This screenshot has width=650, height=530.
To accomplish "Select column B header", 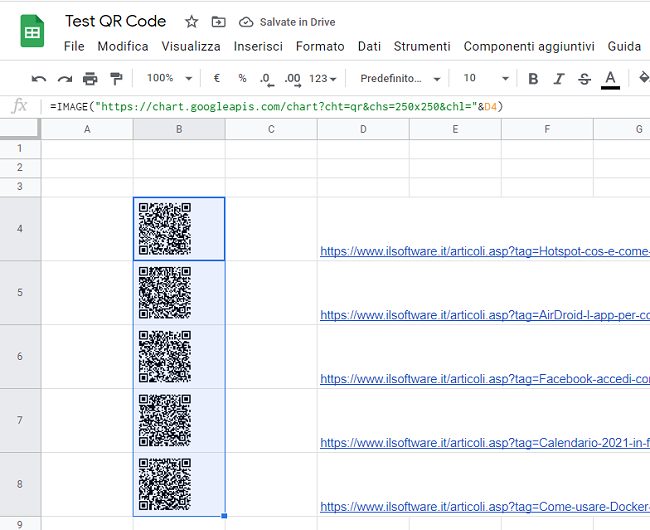I will [179, 129].
